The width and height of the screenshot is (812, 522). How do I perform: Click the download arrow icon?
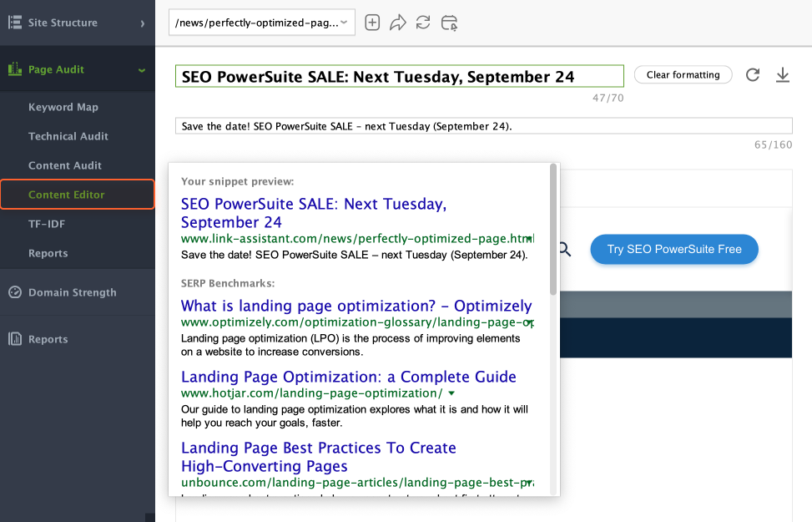pyautogui.click(x=783, y=74)
